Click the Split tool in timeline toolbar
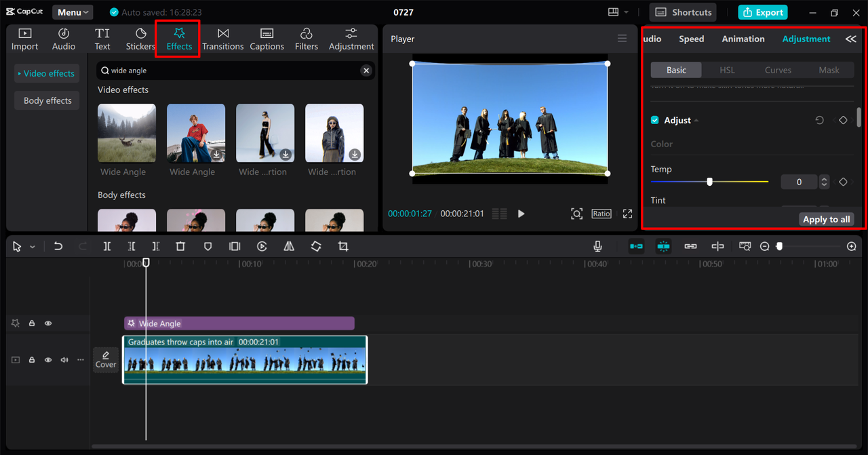This screenshot has height=455, width=868. point(107,247)
